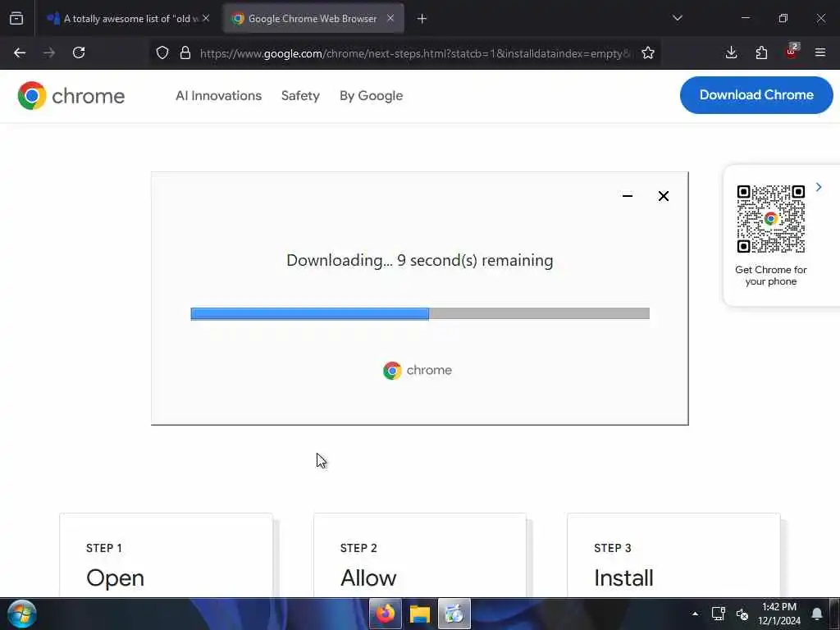This screenshot has height=630, width=840.
Task: Open Firefox View icon in tab strip
Action: (x=16, y=19)
